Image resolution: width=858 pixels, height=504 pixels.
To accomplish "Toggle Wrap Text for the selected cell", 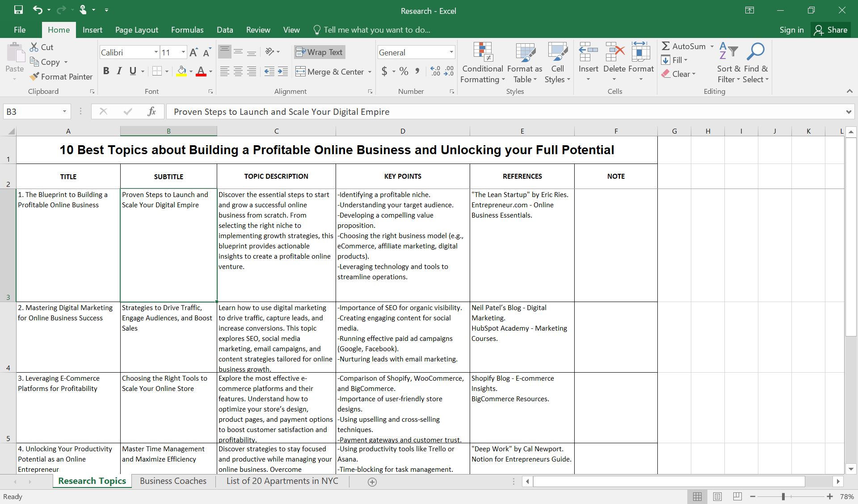I will pos(320,52).
